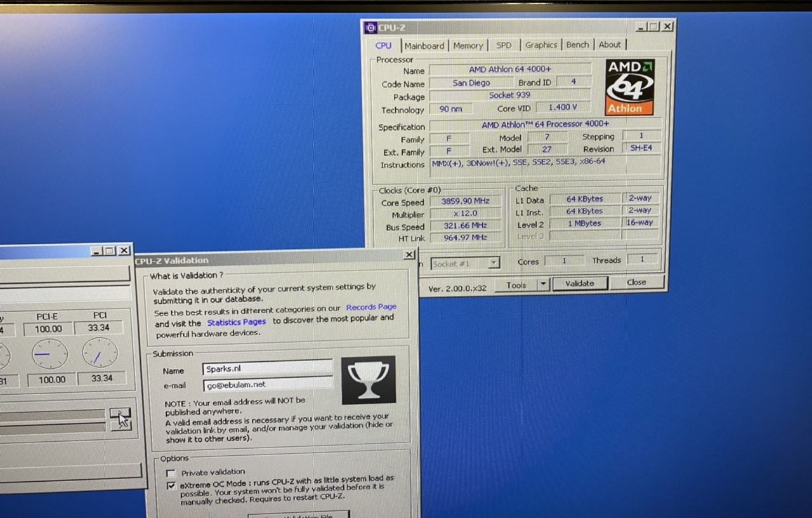Click the AMD Athlon 64 logo
Image resolution: width=812 pixels, height=518 pixels.
click(x=630, y=87)
